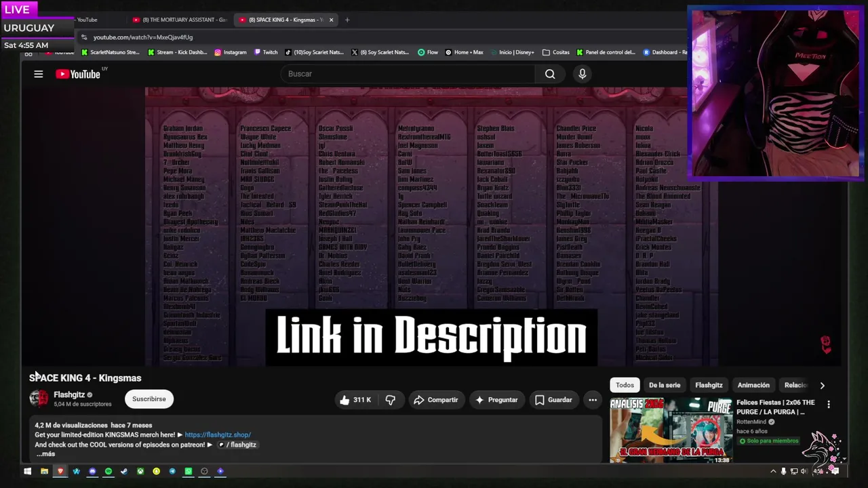Select the Animación filter chip
The height and width of the screenshot is (488, 868).
tap(753, 385)
